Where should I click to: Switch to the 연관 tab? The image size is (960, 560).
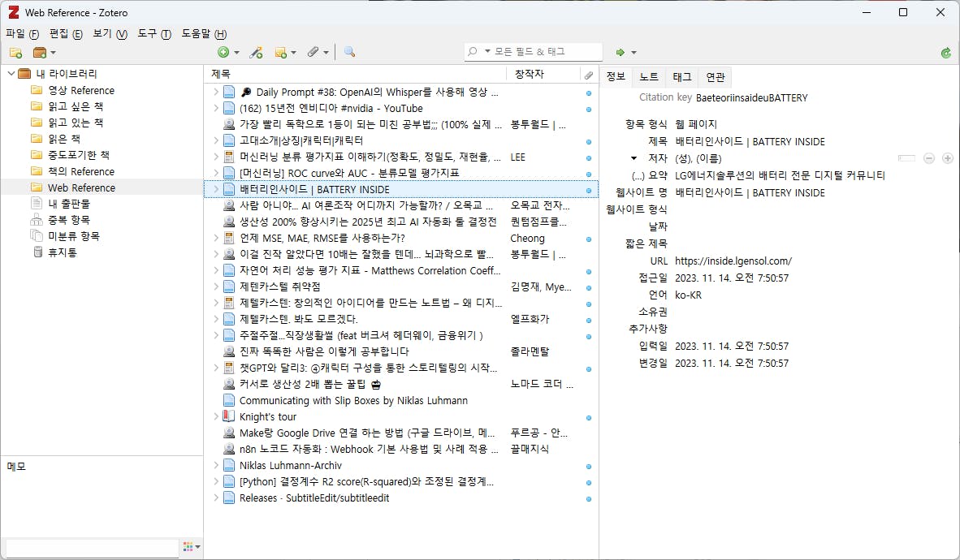[x=715, y=76]
